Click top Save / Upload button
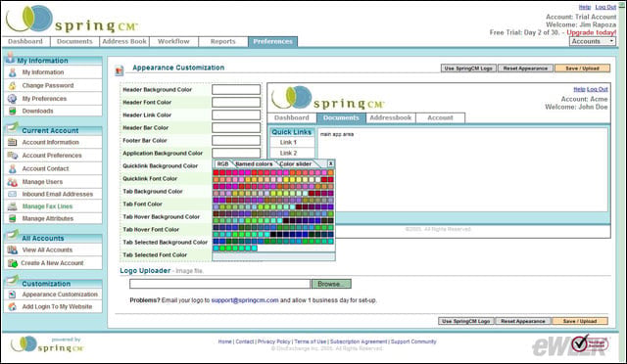This screenshot has height=364, width=627. click(582, 68)
